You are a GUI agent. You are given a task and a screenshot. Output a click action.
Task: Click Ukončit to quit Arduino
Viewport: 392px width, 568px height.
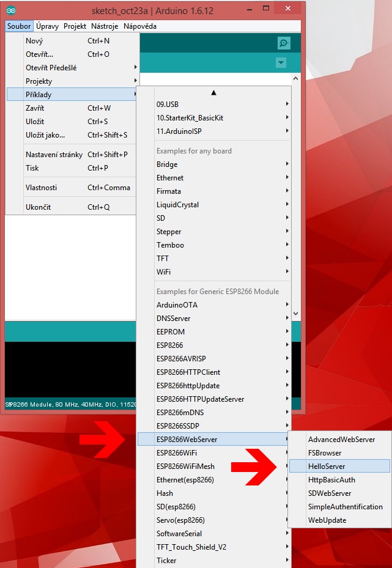38,207
